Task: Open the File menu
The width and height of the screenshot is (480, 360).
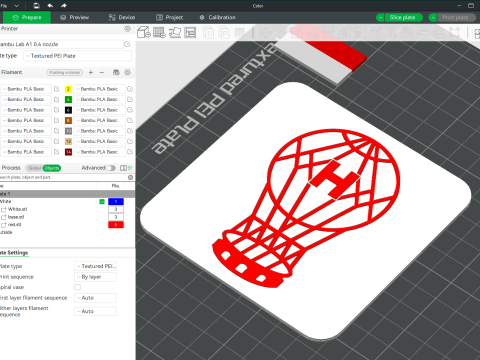Action: click(4, 5)
